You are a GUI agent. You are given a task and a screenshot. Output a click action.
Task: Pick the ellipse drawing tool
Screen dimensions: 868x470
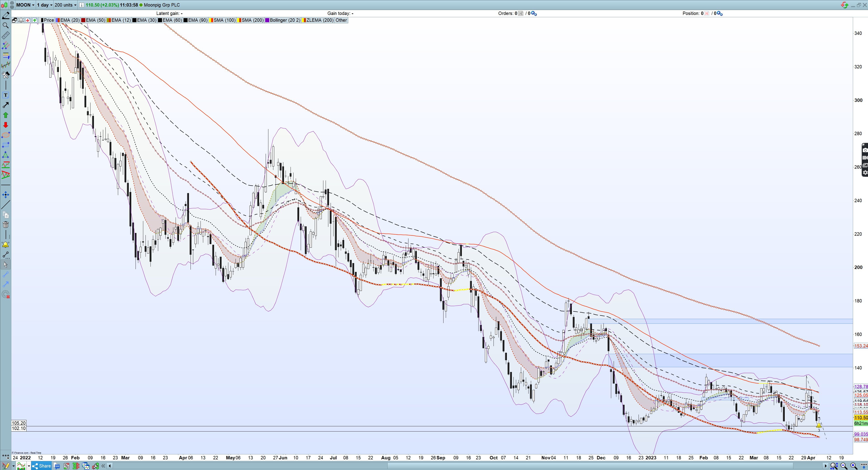[5, 135]
